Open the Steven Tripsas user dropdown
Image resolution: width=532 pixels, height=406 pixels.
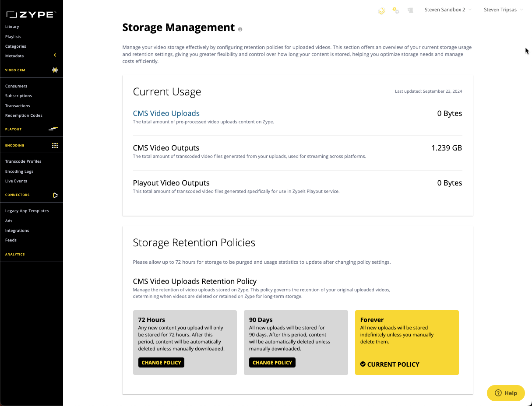(504, 10)
